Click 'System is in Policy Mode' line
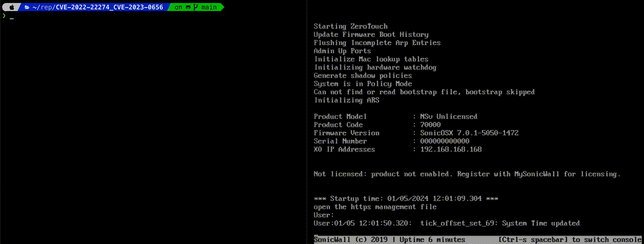The width and height of the screenshot is (644, 244). click(x=363, y=84)
